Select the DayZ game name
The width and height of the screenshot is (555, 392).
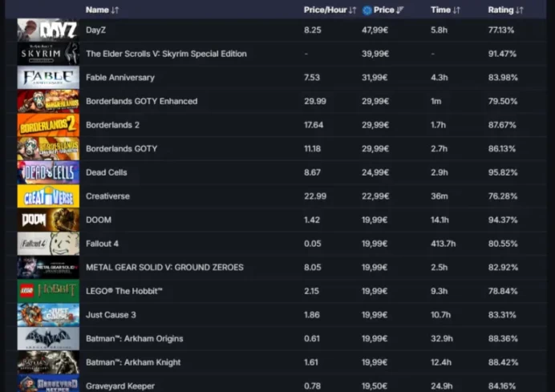[95, 30]
